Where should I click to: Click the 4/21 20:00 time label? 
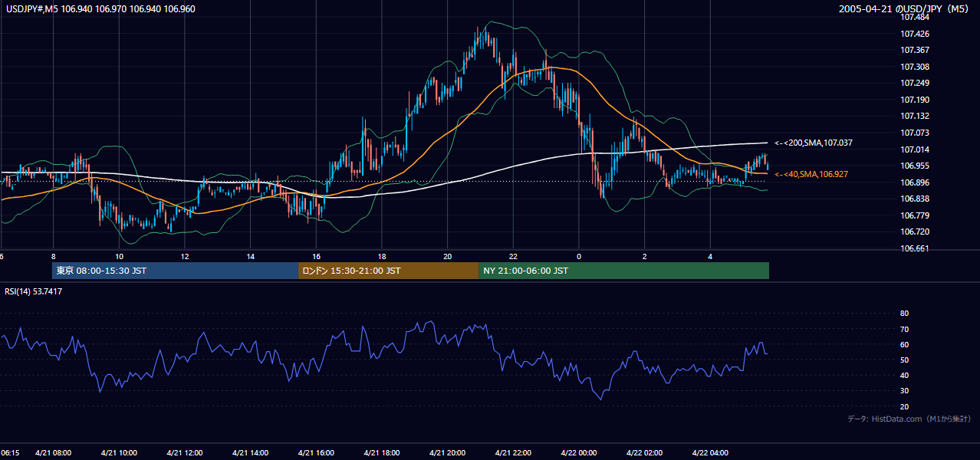pyautogui.click(x=447, y=453)
